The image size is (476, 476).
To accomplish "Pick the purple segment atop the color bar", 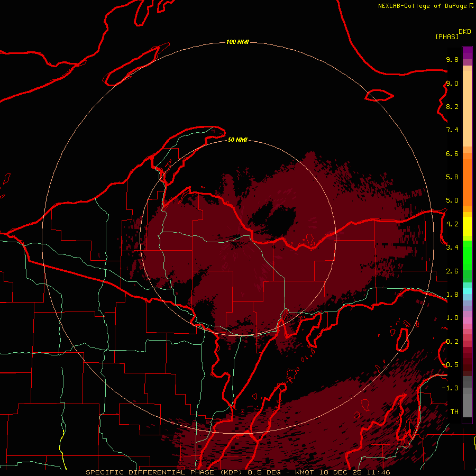I will [x=467, y=53].
